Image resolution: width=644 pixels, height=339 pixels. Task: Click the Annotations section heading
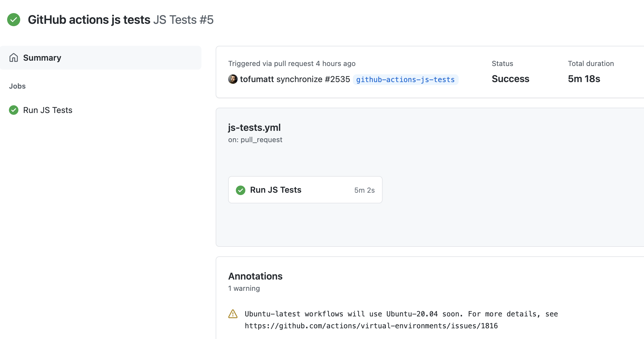click(x=255, y=276)
